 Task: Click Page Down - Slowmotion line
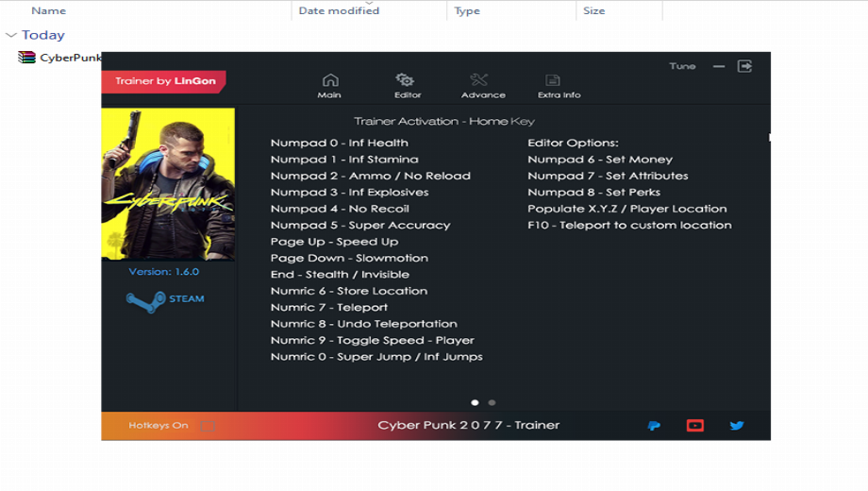349,258
